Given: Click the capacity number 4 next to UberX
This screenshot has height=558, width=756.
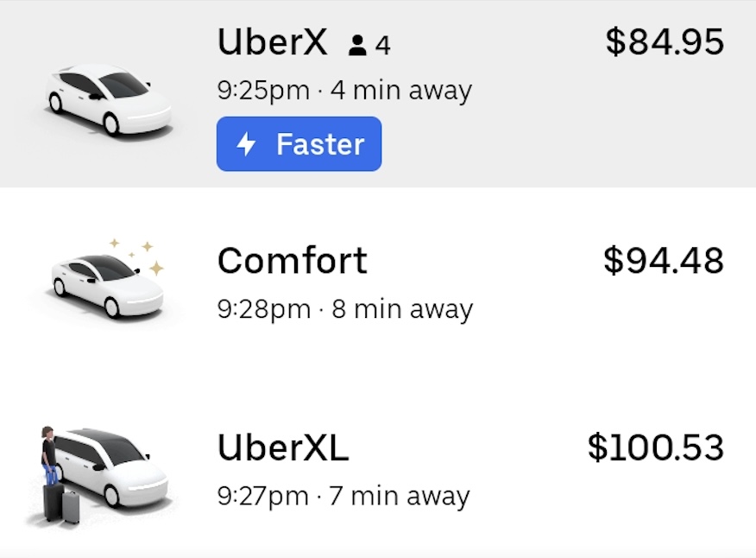Looking at the screenshot, I should (x=383, y=45).
